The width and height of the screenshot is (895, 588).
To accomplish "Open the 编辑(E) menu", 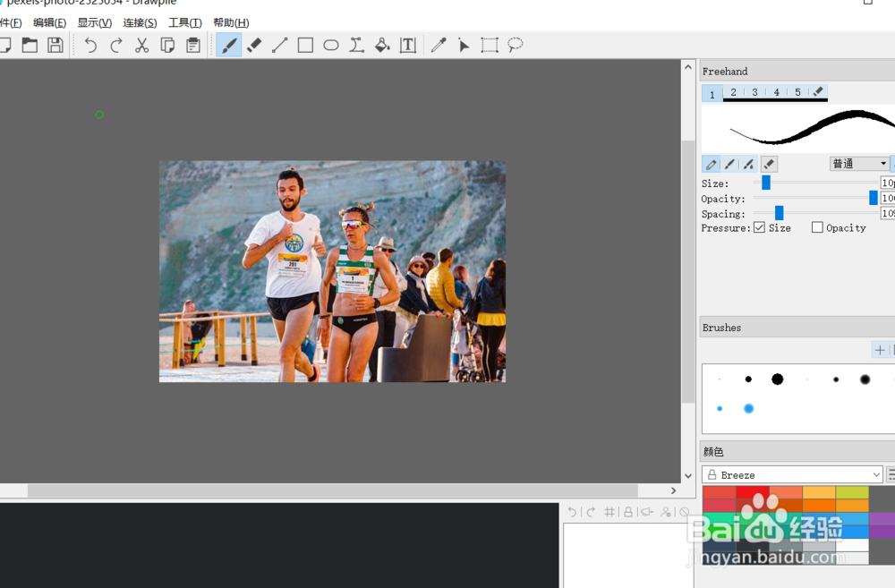I will coord(49,23).
